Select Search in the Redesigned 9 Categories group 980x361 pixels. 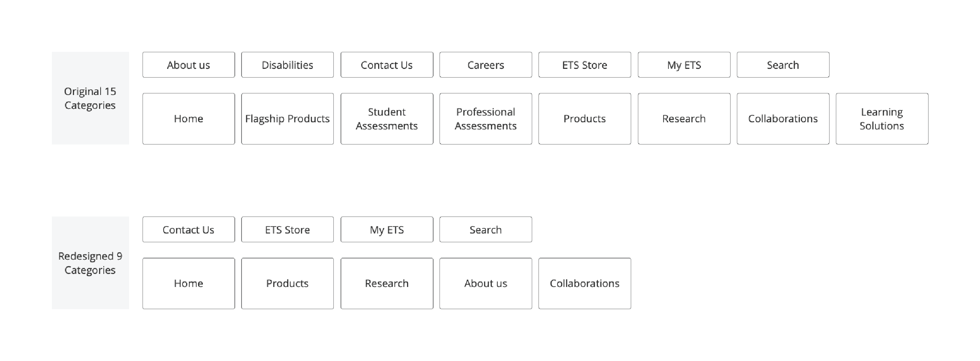point(485,230)
